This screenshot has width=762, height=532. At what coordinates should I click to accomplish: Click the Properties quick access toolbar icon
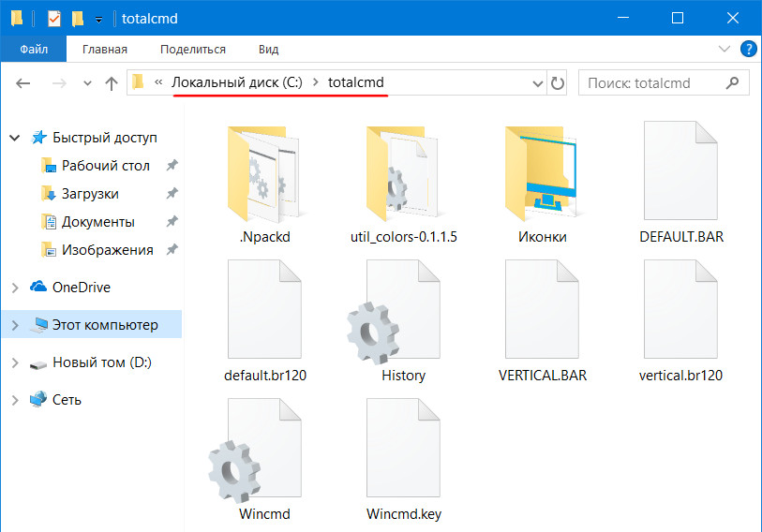pyautogui.click(x=54, y=19)
